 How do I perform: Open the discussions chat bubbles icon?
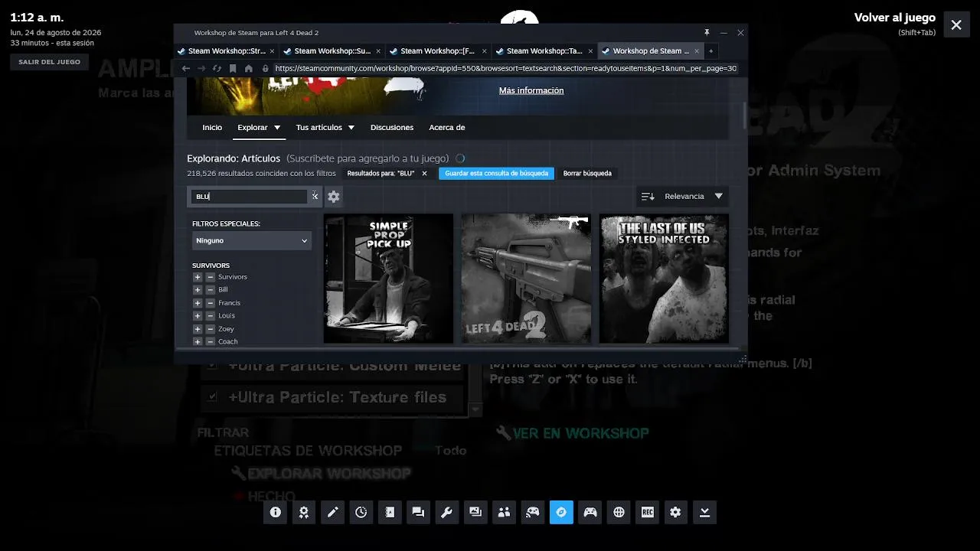(418, 512)
